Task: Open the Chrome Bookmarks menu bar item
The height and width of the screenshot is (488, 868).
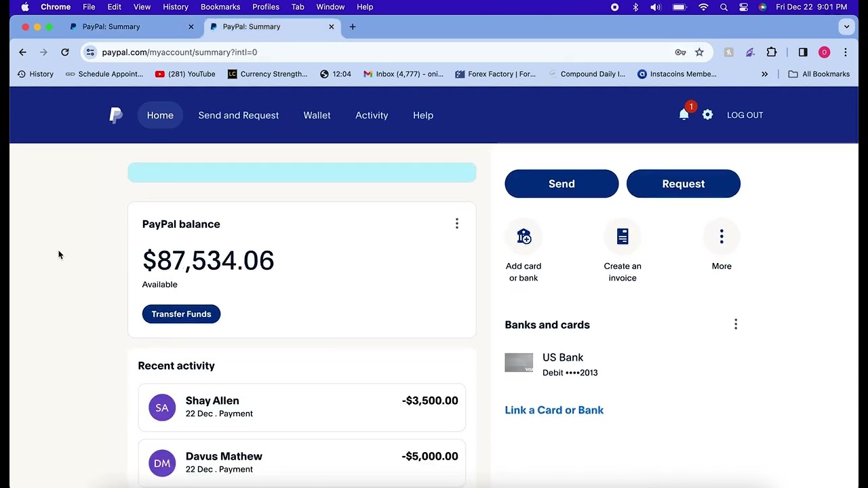Action: [220, 7]
